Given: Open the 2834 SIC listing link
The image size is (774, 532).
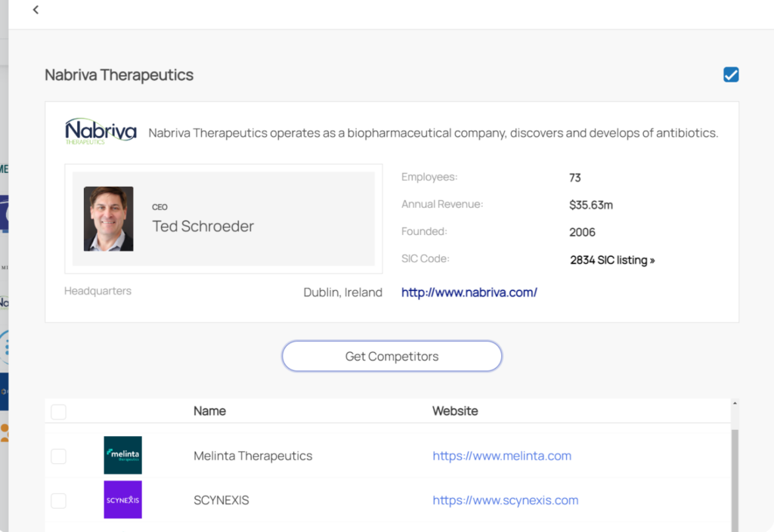Looking at the screenshot, I should point(612,260).
